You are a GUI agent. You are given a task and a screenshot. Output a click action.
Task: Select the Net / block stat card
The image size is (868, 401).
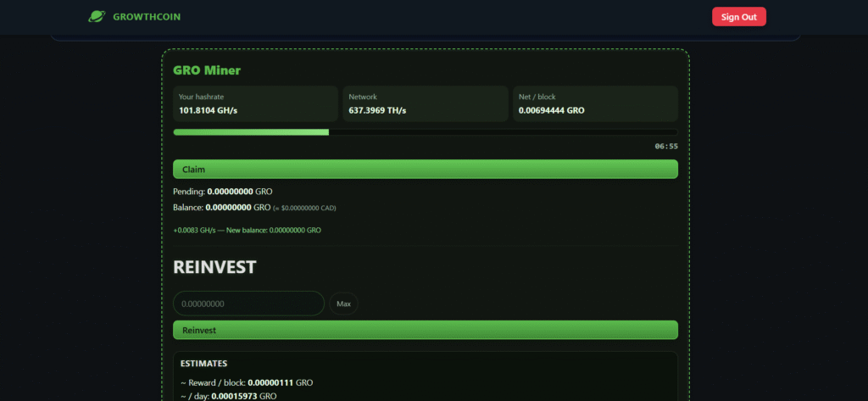pyautogui.click(x=595, y=103)
